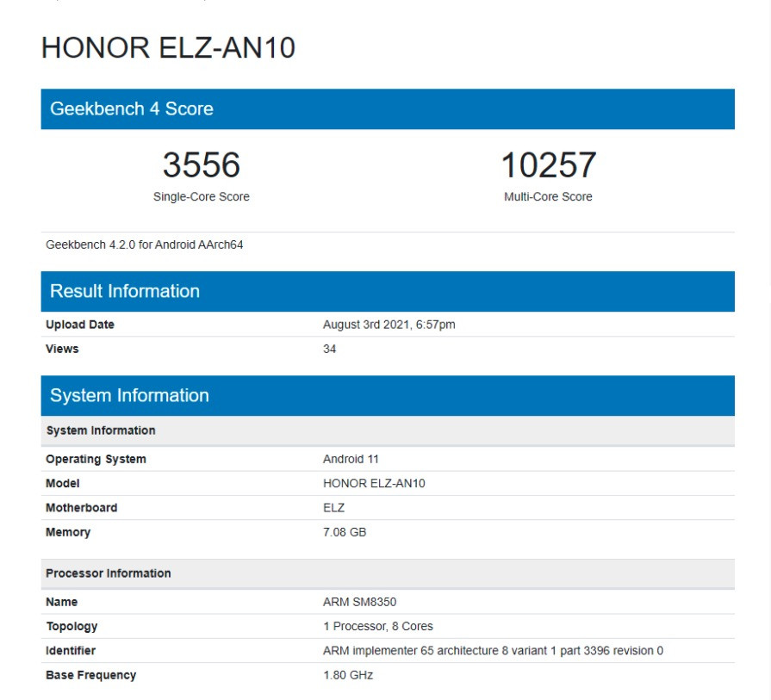Select the Multi-Core Score label
This screenshot has height=700, width=771.
(x=548, y=196)
